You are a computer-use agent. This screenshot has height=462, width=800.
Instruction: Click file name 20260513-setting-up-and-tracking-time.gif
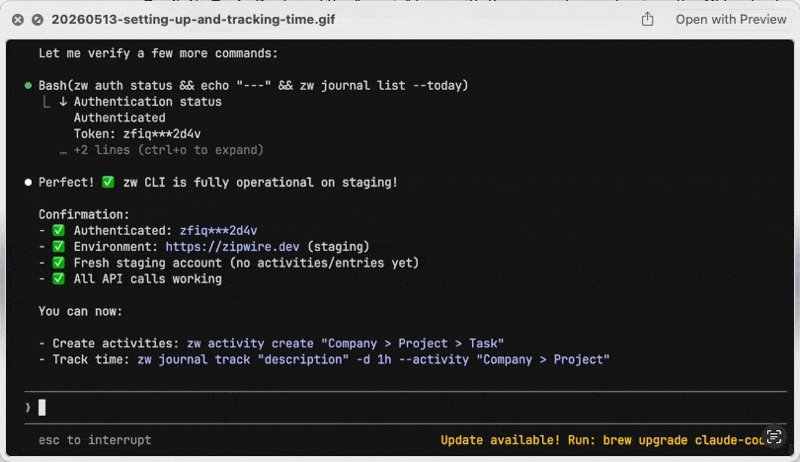[193, 19]
